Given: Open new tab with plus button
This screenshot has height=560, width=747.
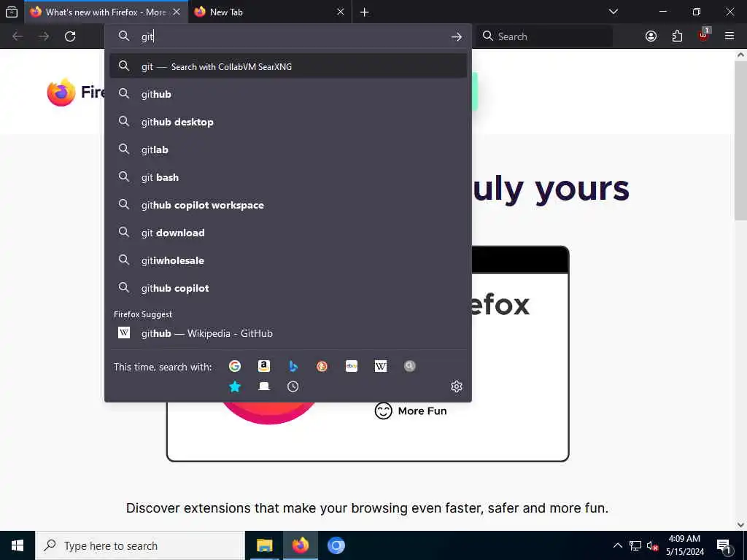Looking at the screenshot, I should pyautogui.click(x=365, y=12).
